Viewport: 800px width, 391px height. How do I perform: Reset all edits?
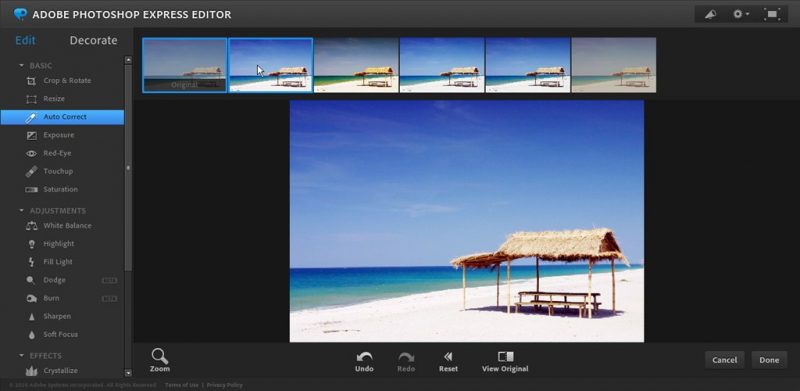pos(448,361)
